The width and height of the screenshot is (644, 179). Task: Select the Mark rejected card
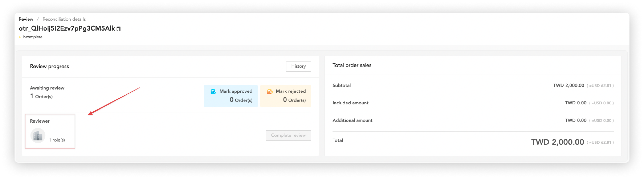click(x=286, y=96)
